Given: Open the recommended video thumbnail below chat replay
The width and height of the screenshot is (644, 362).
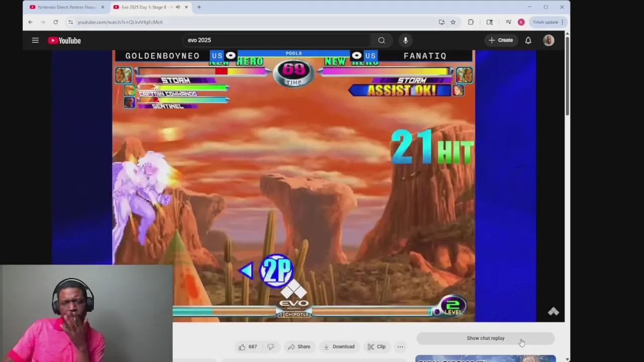Looking at the screenshot, I should tap(486, 358).
